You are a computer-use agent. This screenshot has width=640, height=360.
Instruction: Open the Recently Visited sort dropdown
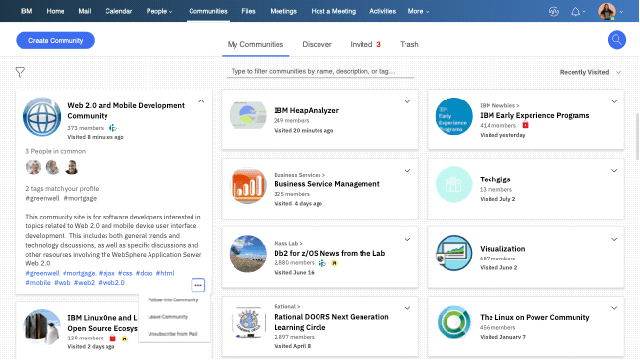tap(590, 72)
